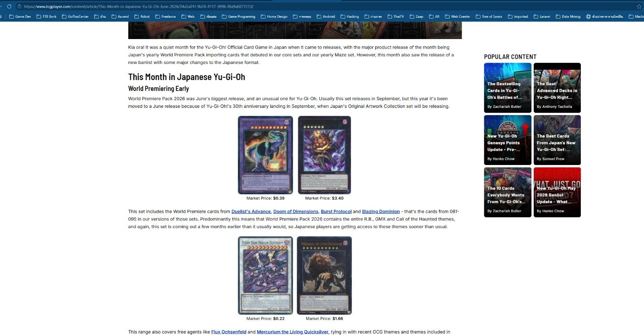
Task: Open 'The Best Advanced Decks in Yu-Gi-Oh Right...' article
Action: [x=557, y=88]
